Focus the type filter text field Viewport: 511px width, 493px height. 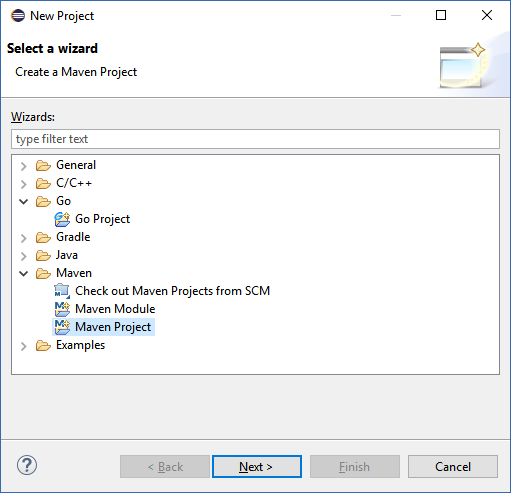pos(255,139)
